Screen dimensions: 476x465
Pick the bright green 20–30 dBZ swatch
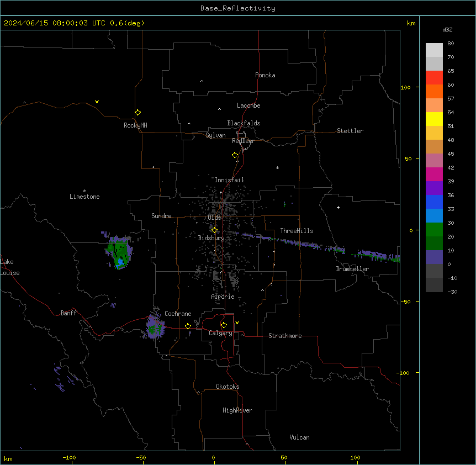pos(434,230)
